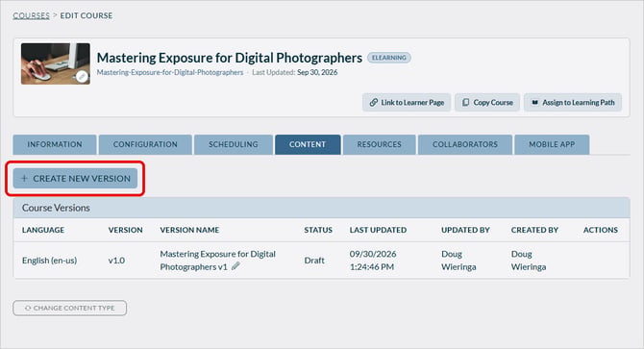Click the Updated By column header

[x=465, y=230]
